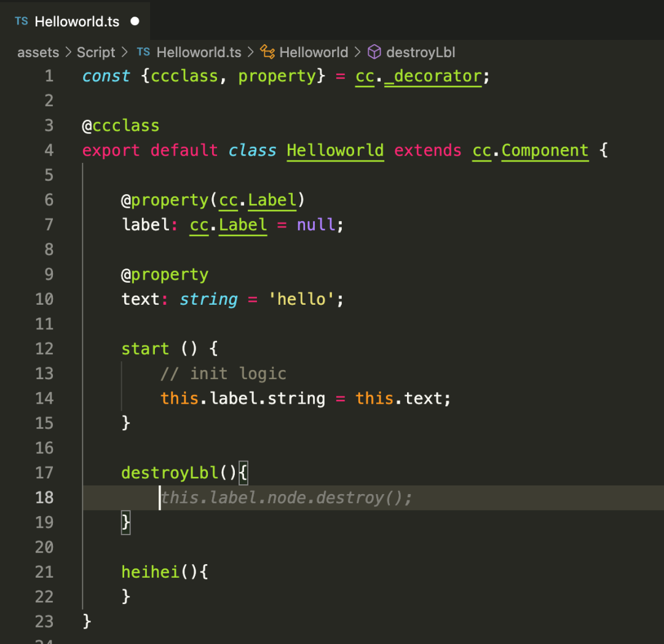Click '@property' decorator on line 9
The image size is (664, 644).
pyautogui.click(x=165, y=275)
